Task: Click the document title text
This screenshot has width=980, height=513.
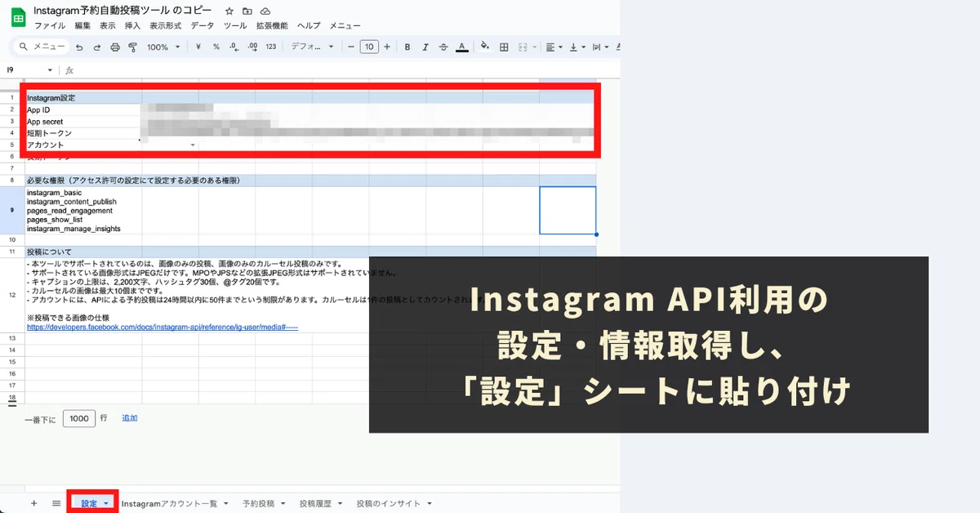Action: click(122, 11)
